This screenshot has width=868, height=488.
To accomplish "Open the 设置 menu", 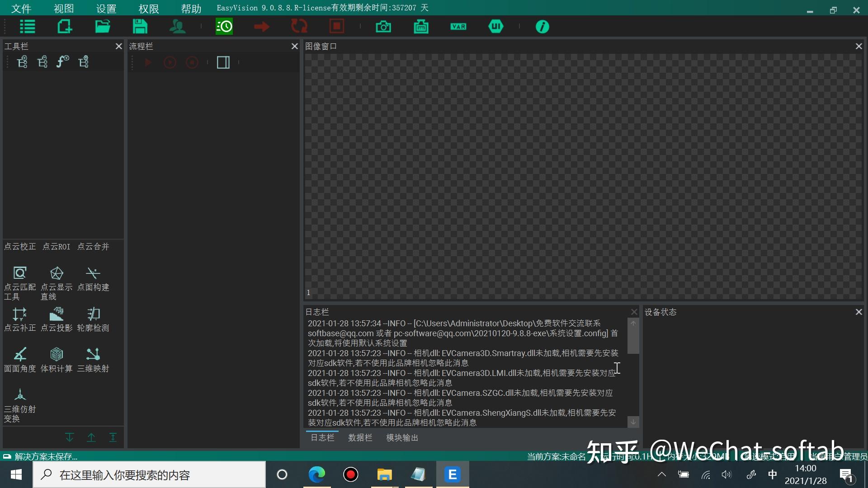I will click(106, 9).
